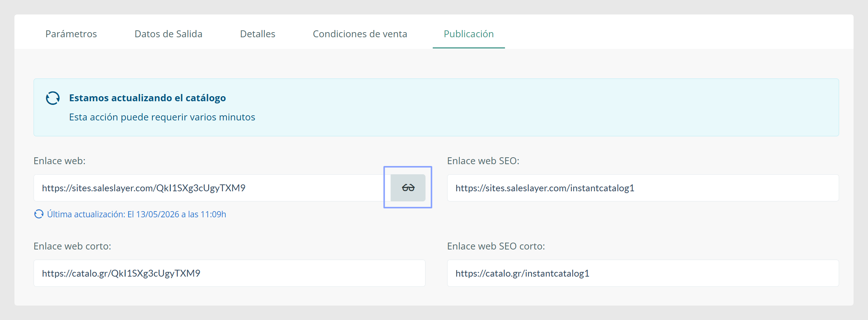The width and height of the screenshot is (868, 320).
Task: Focus the Enlace web URL field
Action: pyautogui.click(x=212, y=188)
